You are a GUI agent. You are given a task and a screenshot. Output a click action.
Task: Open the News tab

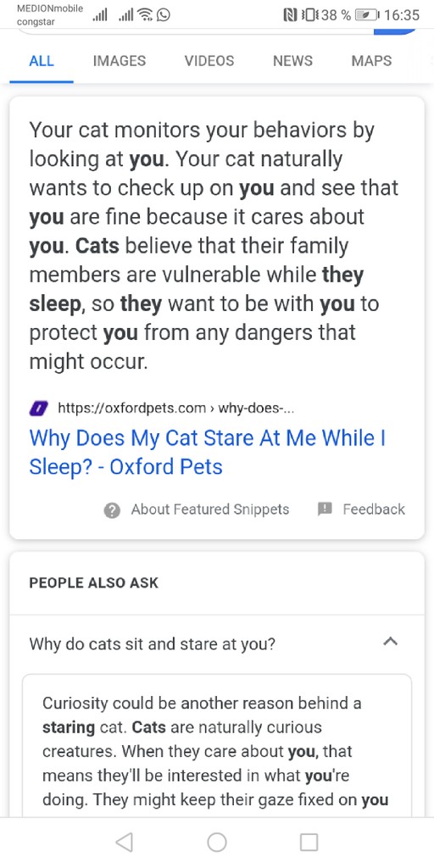click(x=292, y=60)
